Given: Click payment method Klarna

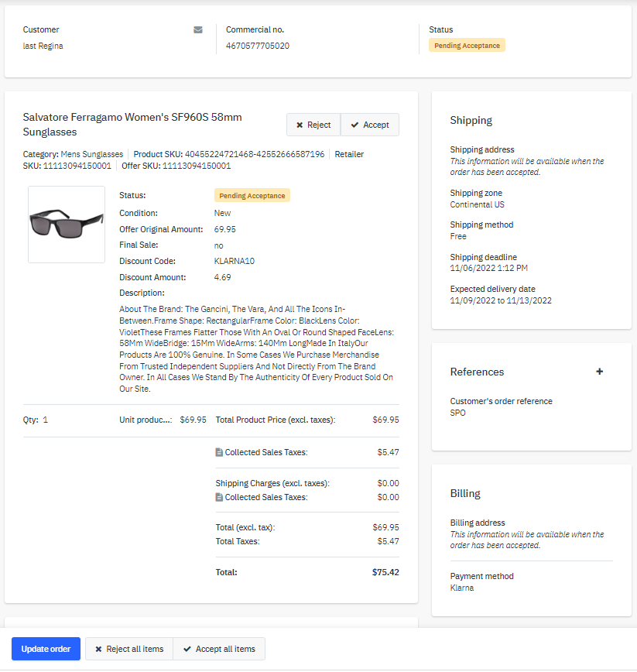Looking at the screenshot, I should [x=462, y=588].
